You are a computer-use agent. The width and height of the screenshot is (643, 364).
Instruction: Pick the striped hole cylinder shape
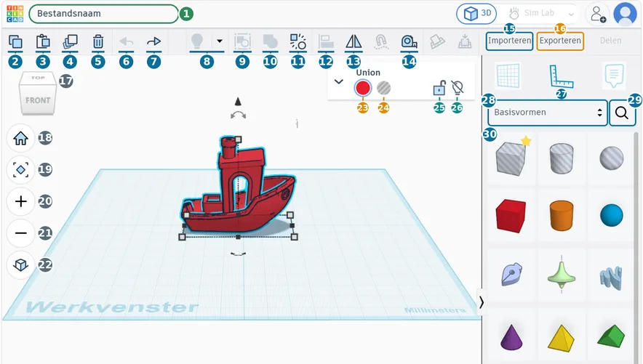(x=562, y=158)
